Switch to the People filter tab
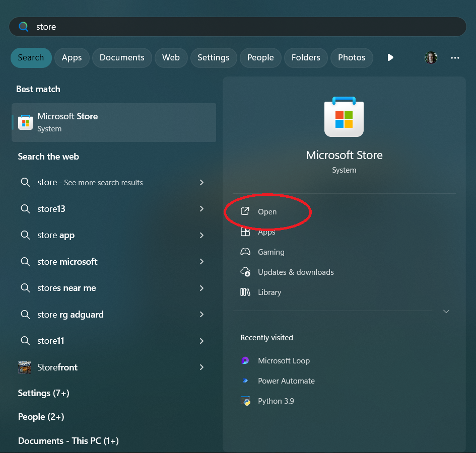 pos(260,58)
